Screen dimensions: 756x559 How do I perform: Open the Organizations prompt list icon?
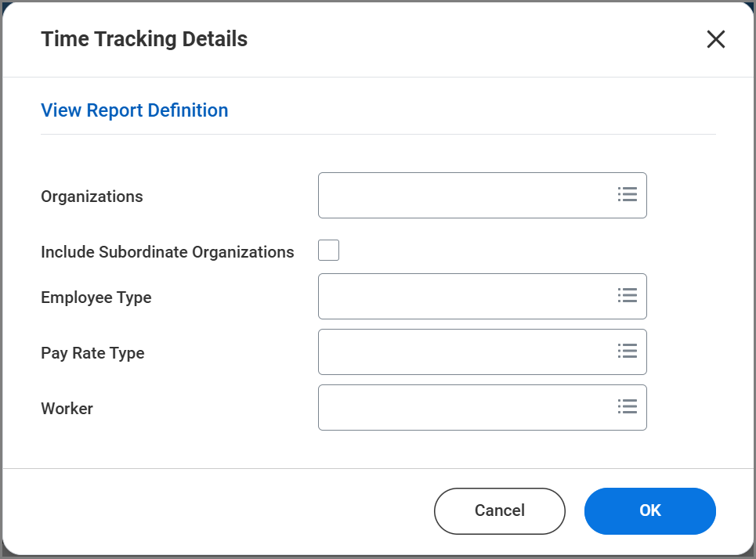[627, 195]
